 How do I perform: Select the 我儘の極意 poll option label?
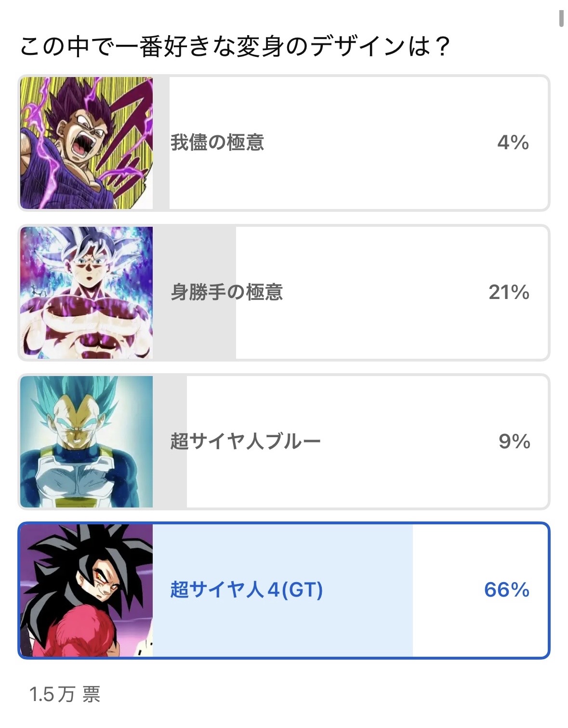(217, 143)
